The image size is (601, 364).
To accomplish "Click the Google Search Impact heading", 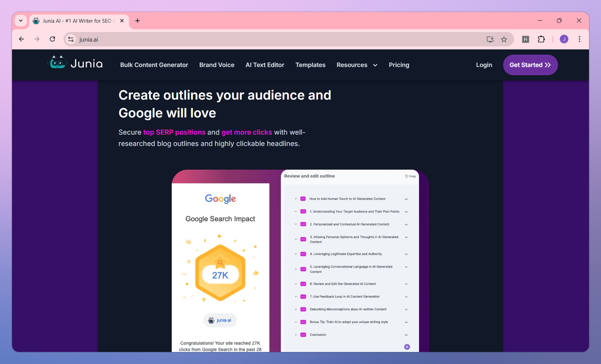I will 220,219.
